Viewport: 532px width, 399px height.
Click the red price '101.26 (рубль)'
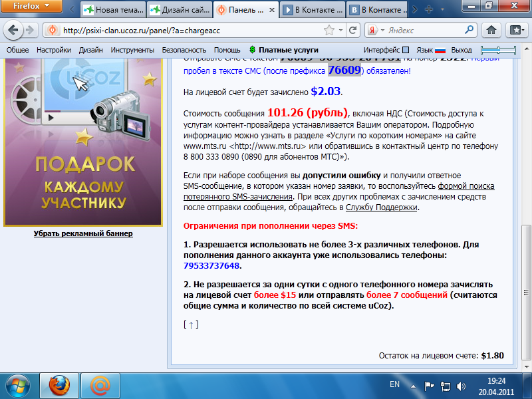(307, 112)
